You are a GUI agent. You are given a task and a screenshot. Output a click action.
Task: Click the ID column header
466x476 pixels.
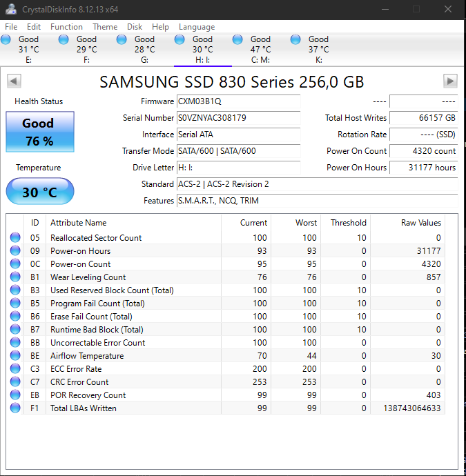click(x=35, y=223)
